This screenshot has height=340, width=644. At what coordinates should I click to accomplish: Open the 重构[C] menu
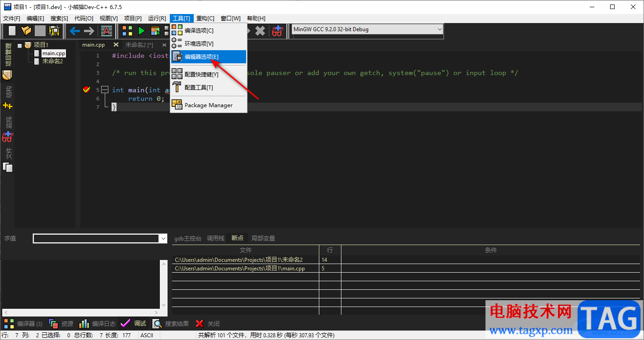pyautogui.click(x=205, y=19)
